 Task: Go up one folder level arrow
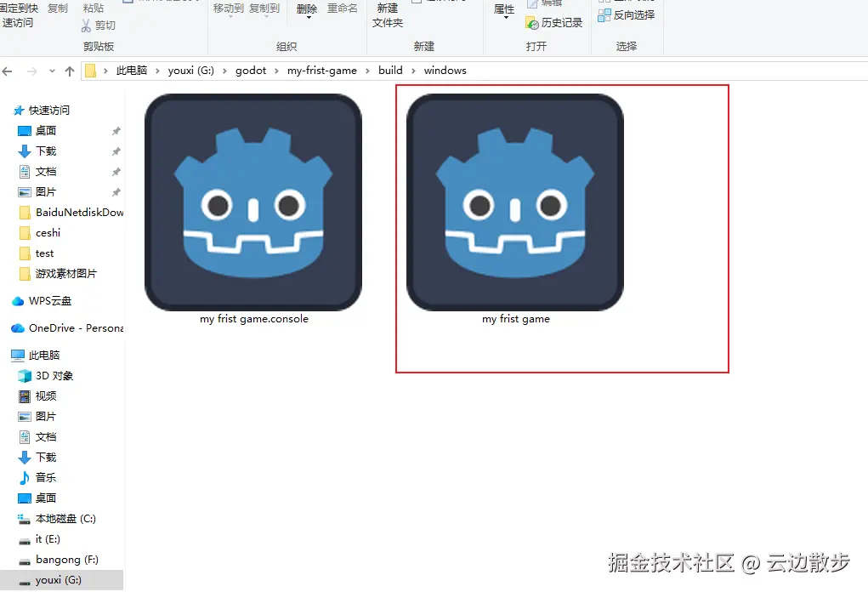tap(70, 71)
